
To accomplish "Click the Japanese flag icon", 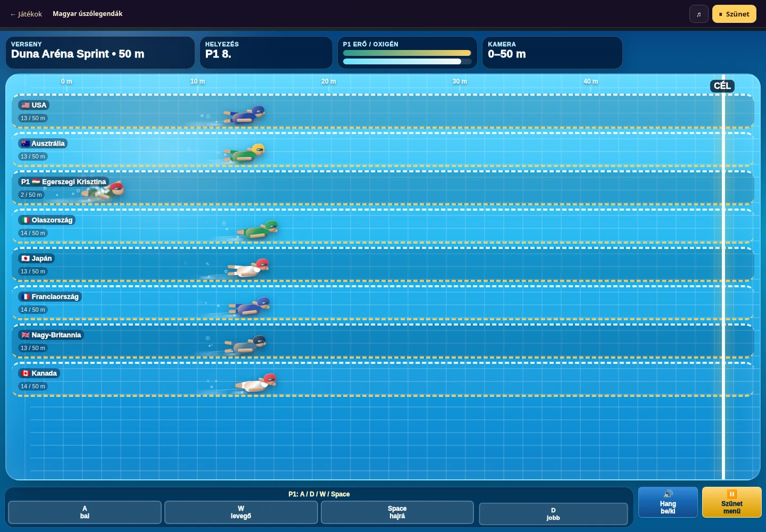I will pyautogui.click(x=26, y=259).
